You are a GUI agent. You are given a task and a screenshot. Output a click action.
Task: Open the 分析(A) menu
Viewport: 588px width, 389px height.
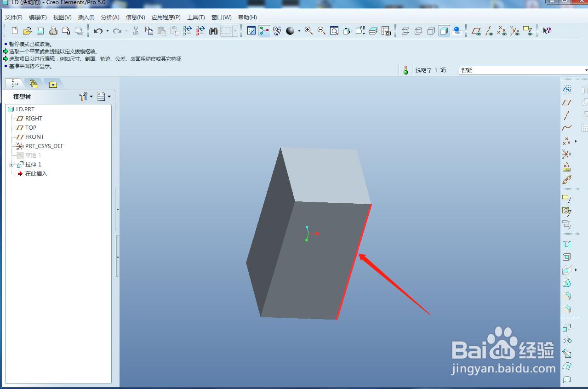click(x=110, y=17)
